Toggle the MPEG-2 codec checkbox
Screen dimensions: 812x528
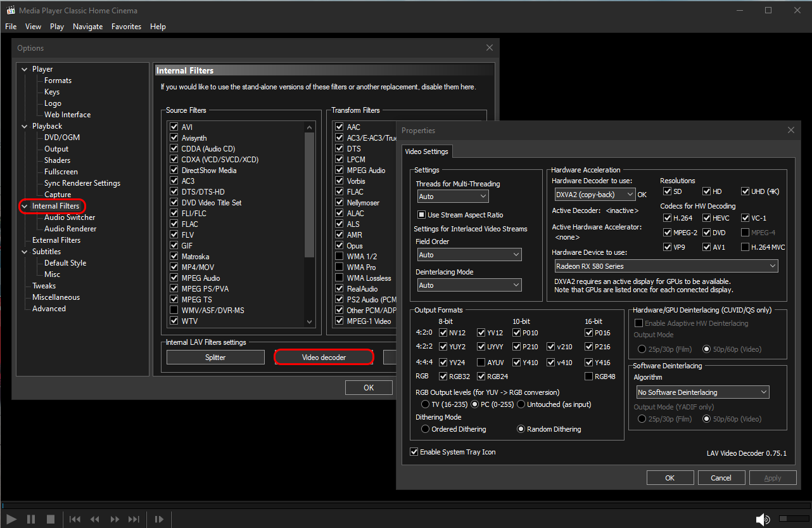668,233
